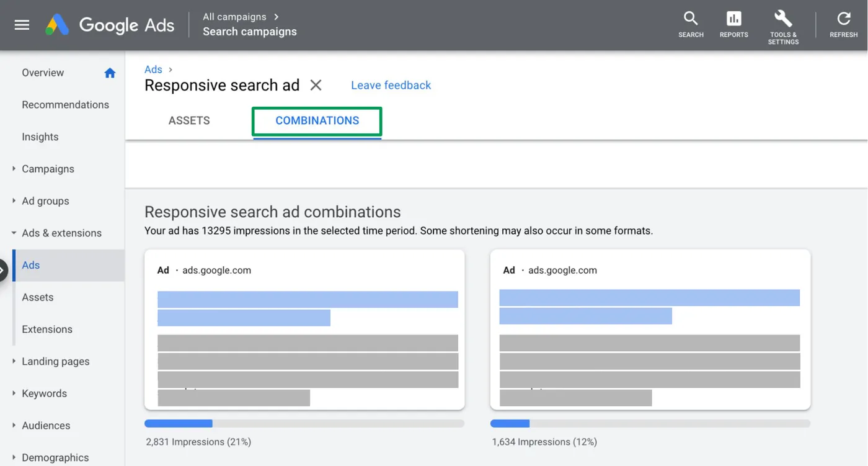Switch to the Assets tab
The image size is (868, 466).
tap(189, 120)
